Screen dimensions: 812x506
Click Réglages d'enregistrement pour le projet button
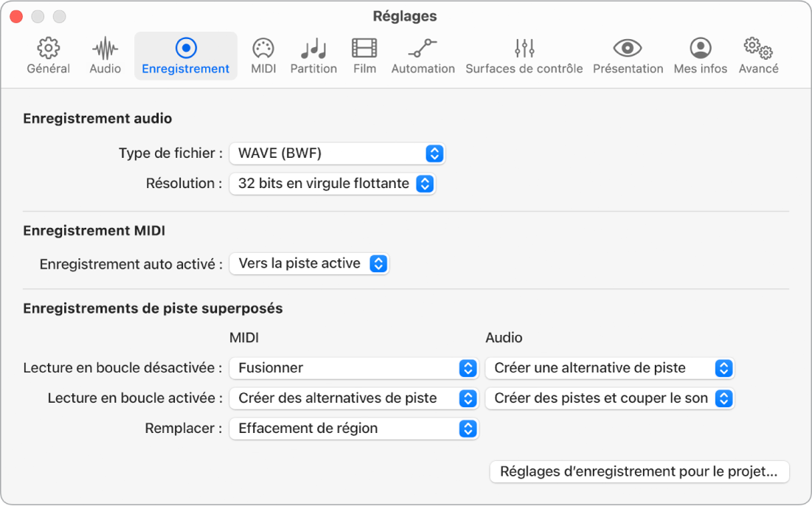(639, 472)
